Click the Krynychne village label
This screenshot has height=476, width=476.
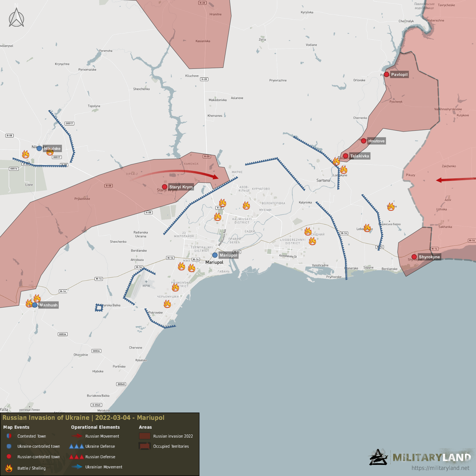point(62,64)
